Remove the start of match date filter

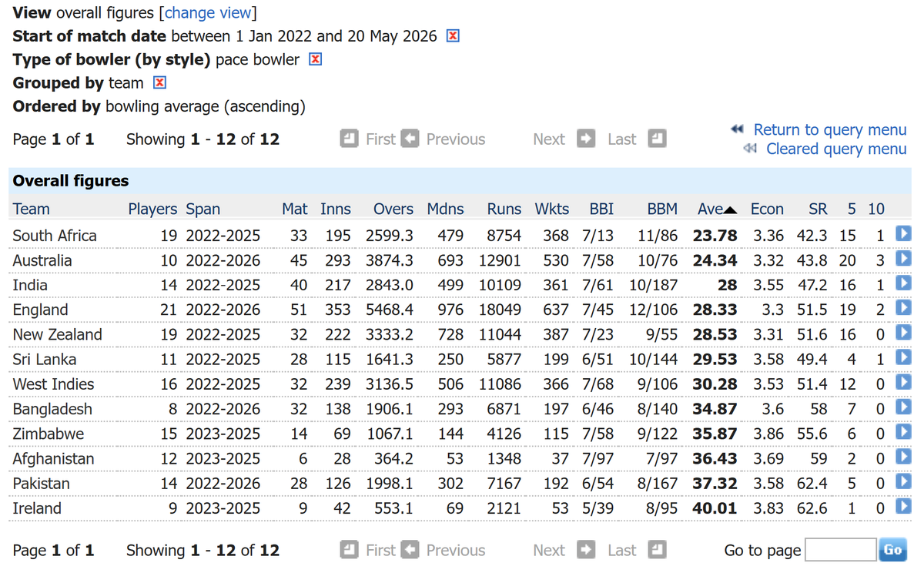pos(453,36)
